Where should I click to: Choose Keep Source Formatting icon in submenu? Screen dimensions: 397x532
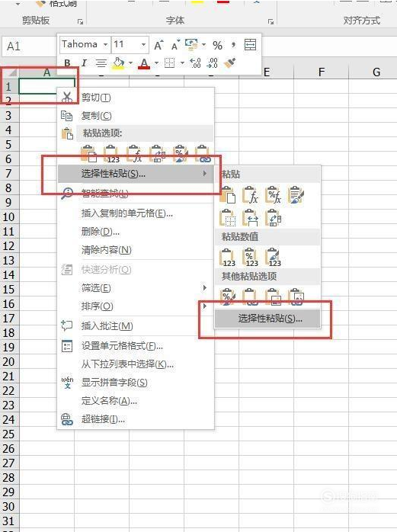pos(296,195)
